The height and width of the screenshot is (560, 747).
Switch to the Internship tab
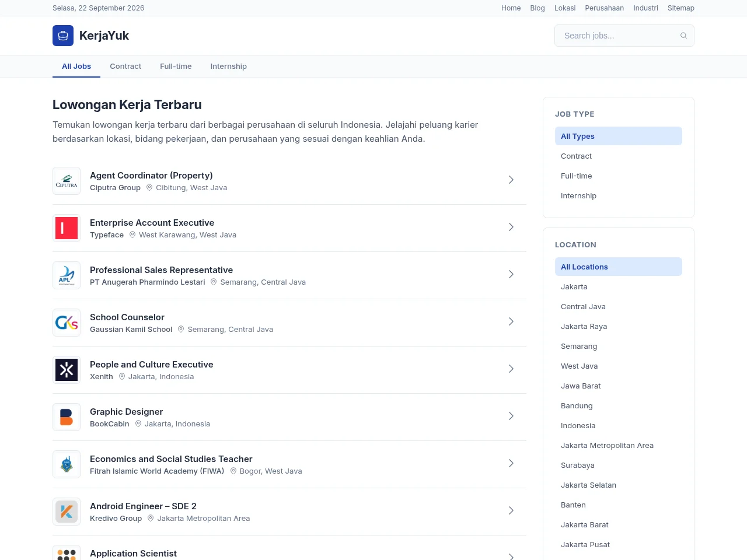(229, 66)
